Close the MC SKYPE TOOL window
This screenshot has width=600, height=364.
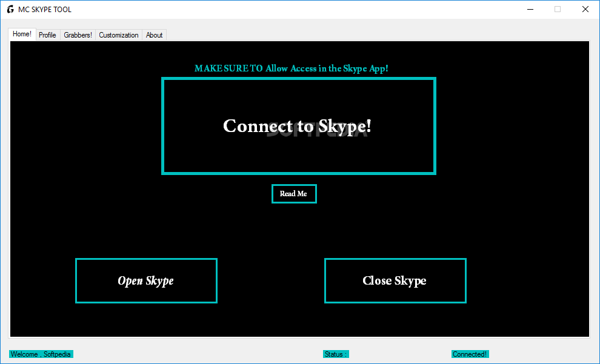[585, 9]
